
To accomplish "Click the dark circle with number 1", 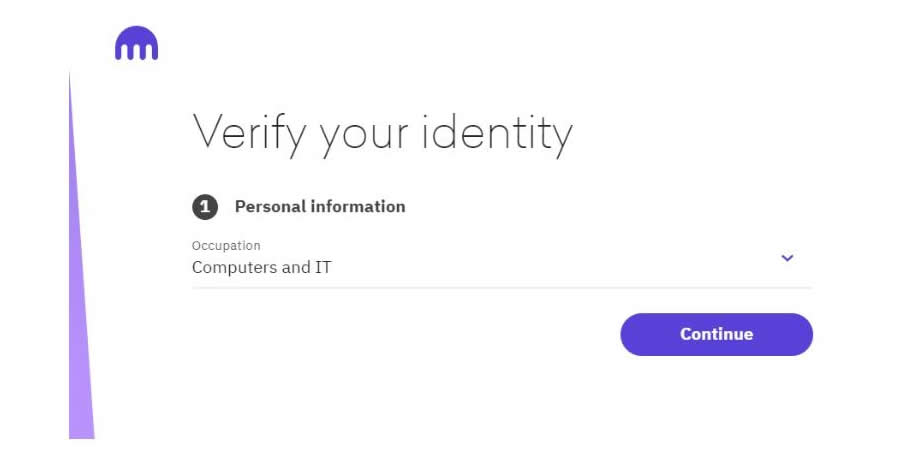I will tap(205, 207).
